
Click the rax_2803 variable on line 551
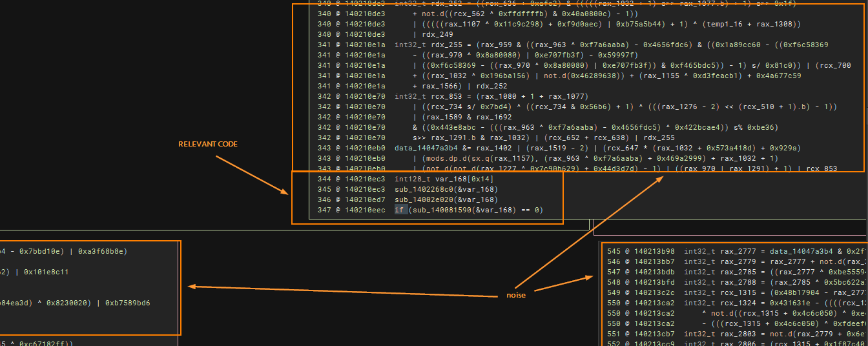pyautogui.click(x=739, y=334)
